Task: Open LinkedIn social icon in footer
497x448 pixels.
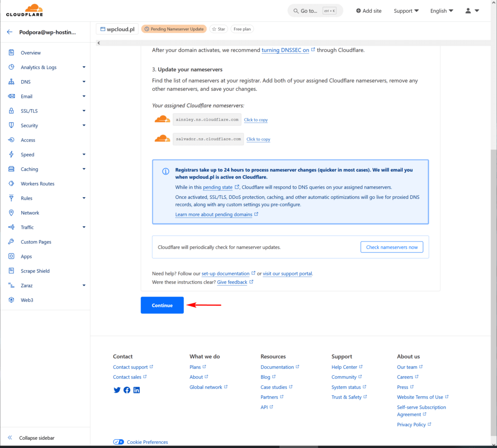Action: point(136,390)
